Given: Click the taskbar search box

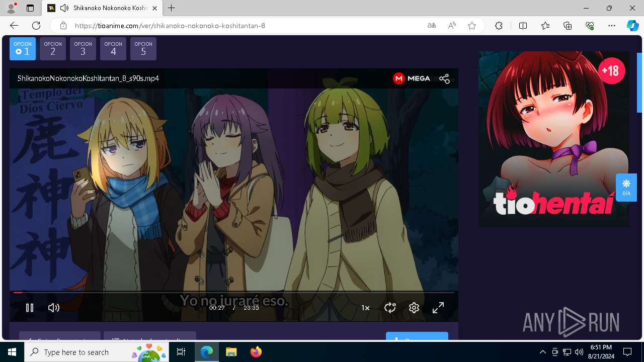Looking at the screenshot, I should pyautogui.click(x=97, y=352).
